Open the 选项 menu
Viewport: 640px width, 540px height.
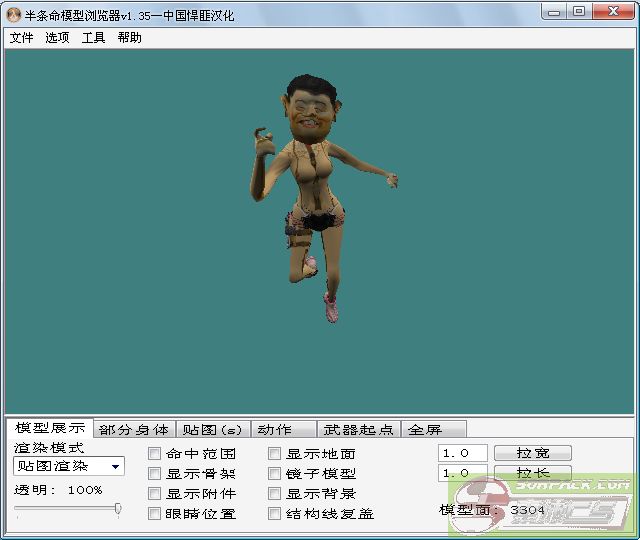click(x=57, y=37)
